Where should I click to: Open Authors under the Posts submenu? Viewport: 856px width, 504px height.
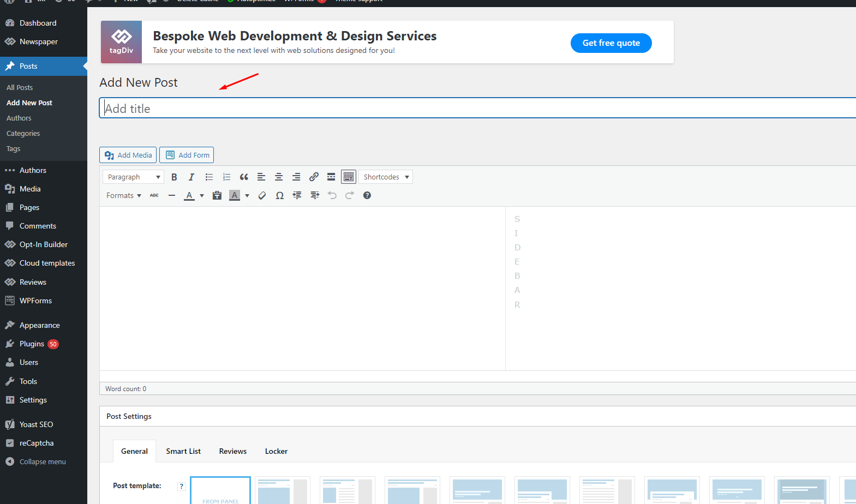(x=19, y=118)
